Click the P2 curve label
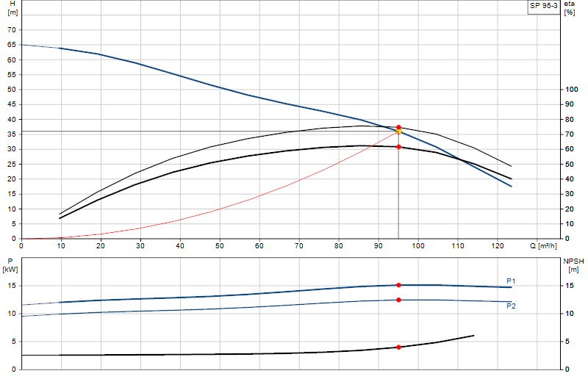 tap(511, 306)
